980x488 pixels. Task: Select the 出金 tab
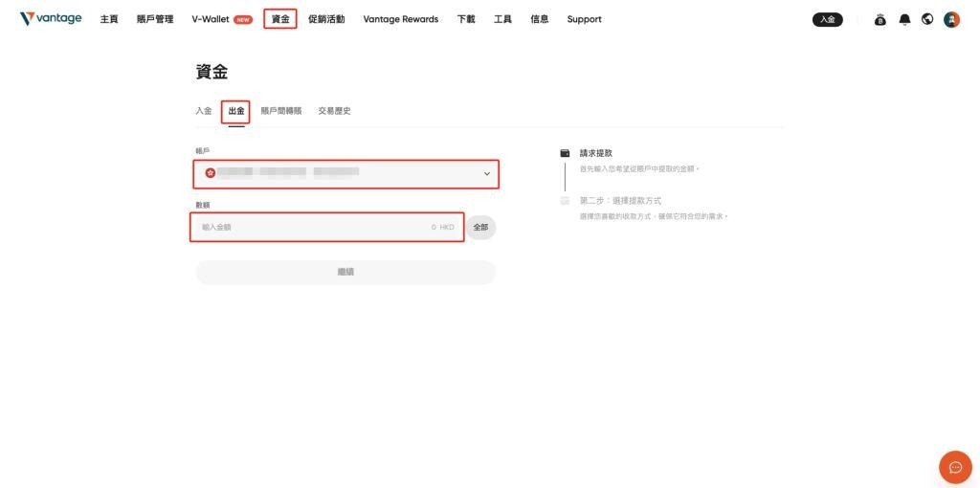click(236, 111)
